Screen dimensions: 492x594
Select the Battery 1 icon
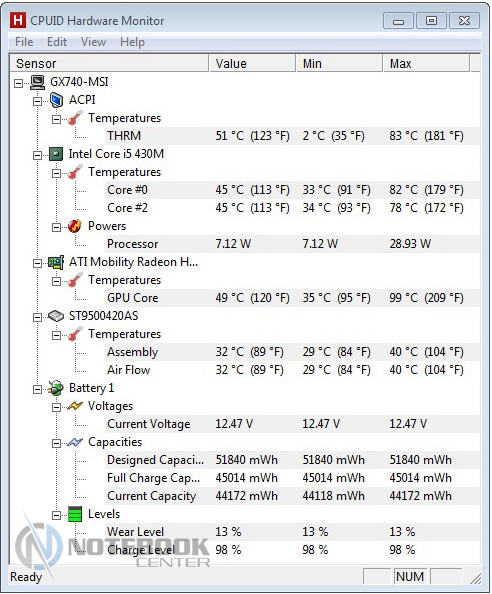pos(56,388)
